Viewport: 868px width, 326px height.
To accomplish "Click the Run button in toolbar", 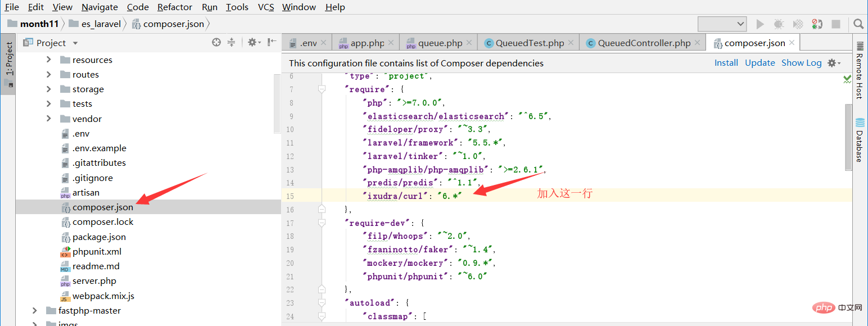I will (760, 24).
